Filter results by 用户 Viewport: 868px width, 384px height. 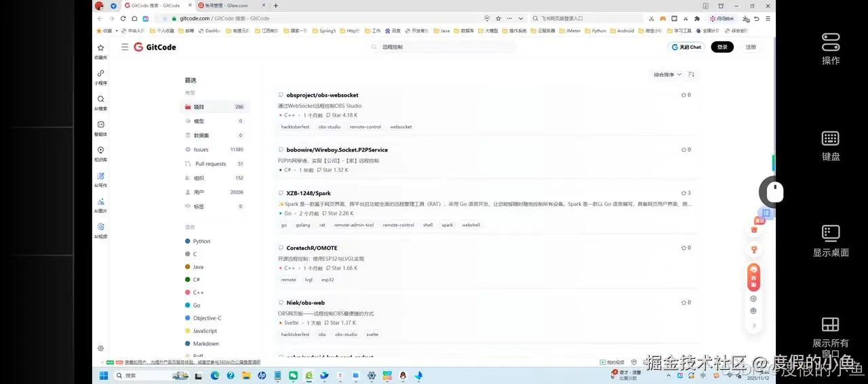tap(214, 192)
